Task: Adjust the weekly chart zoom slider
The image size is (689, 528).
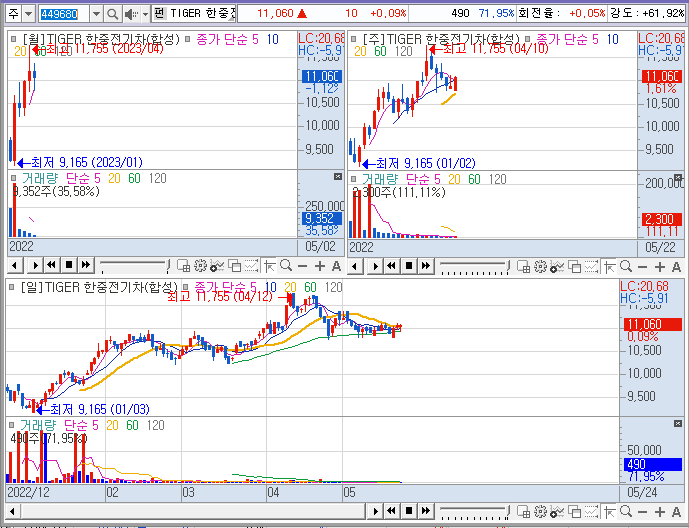Action: tap(475, 266)
